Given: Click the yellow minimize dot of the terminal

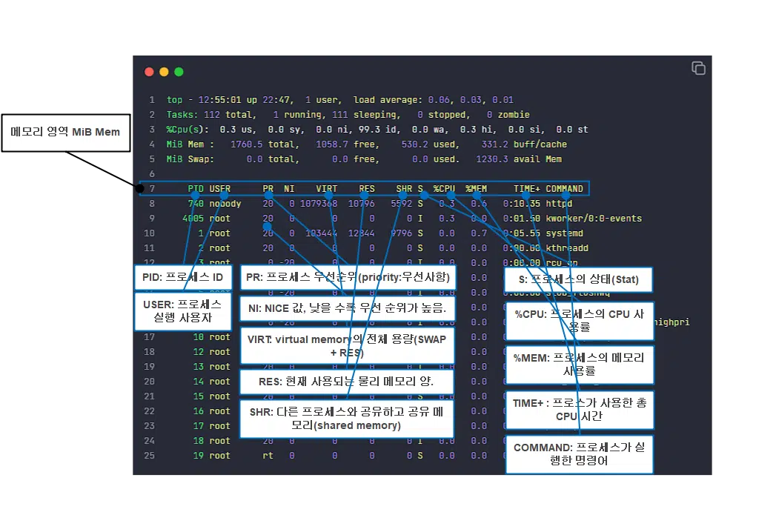Looking at the screenshot, I should [164, 72].
